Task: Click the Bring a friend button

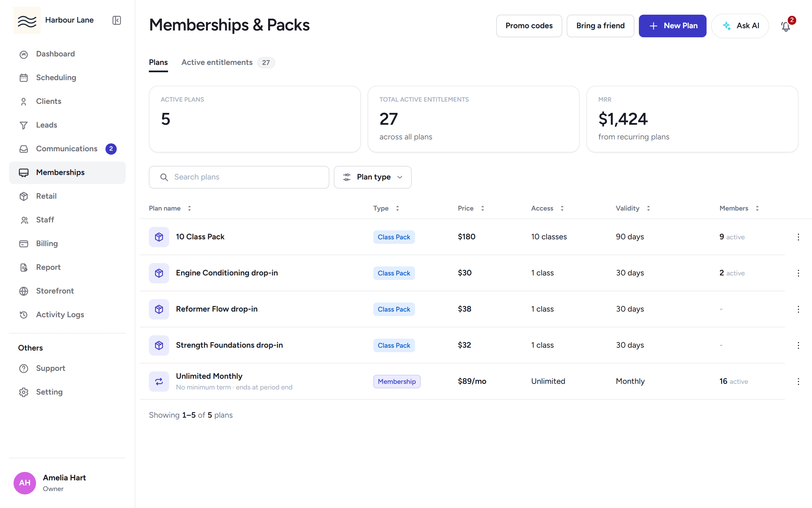Action: [x=600, y=26]
